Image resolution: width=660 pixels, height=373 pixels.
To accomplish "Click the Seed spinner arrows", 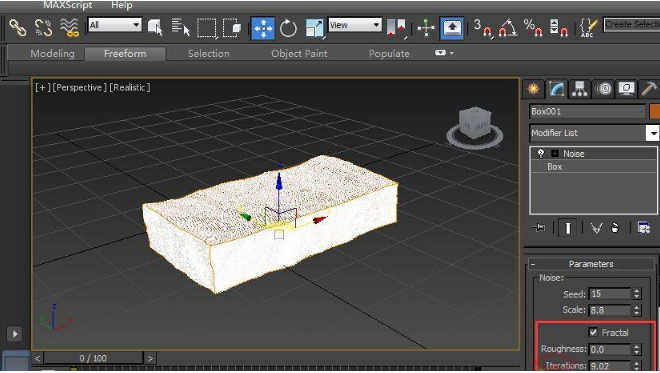I will pyautogui.click(x=637, y=294).
